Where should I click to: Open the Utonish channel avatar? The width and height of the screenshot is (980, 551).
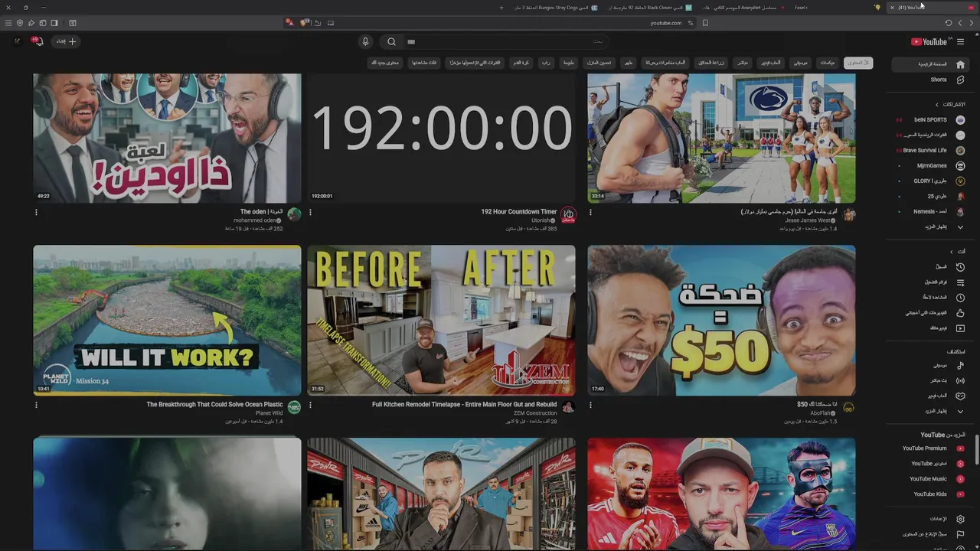pyautogui.click(x=568, y=215)
